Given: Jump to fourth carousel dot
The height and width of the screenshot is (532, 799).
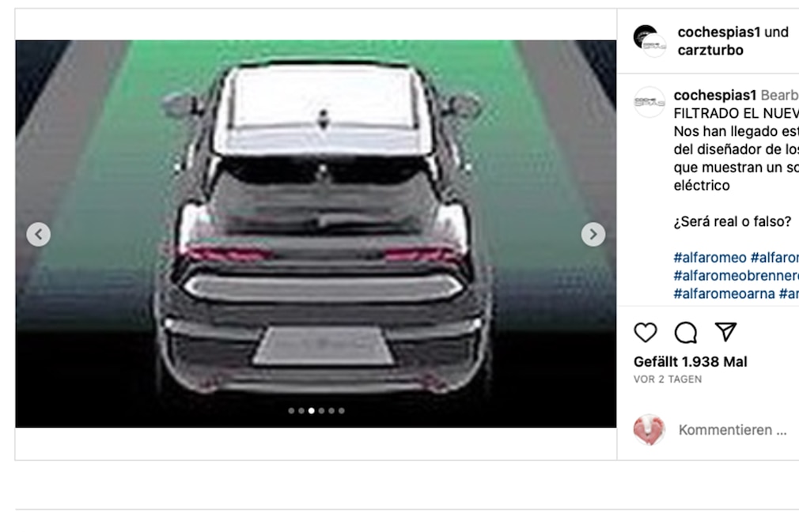Looking at the screenshot, I should click(x=321, y=411).
